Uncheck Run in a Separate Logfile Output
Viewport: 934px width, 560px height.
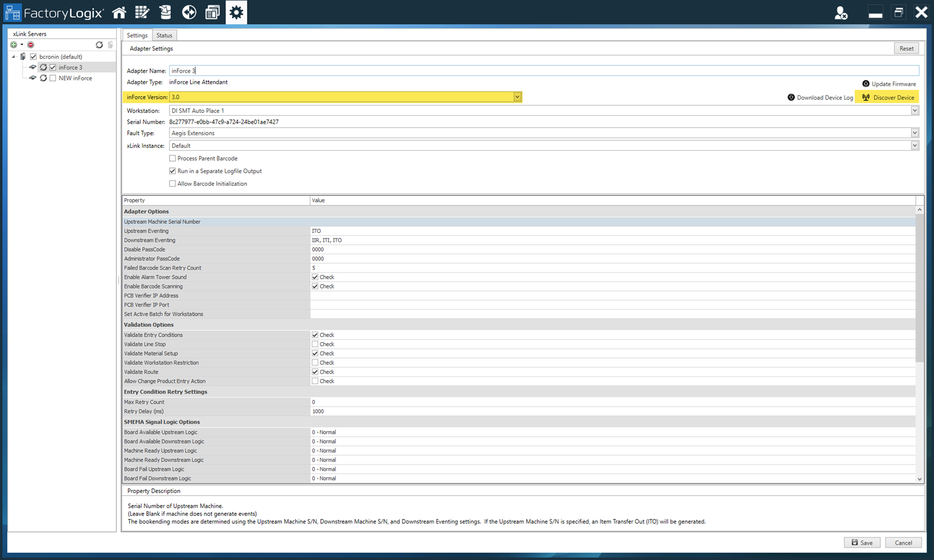point(173,171)
